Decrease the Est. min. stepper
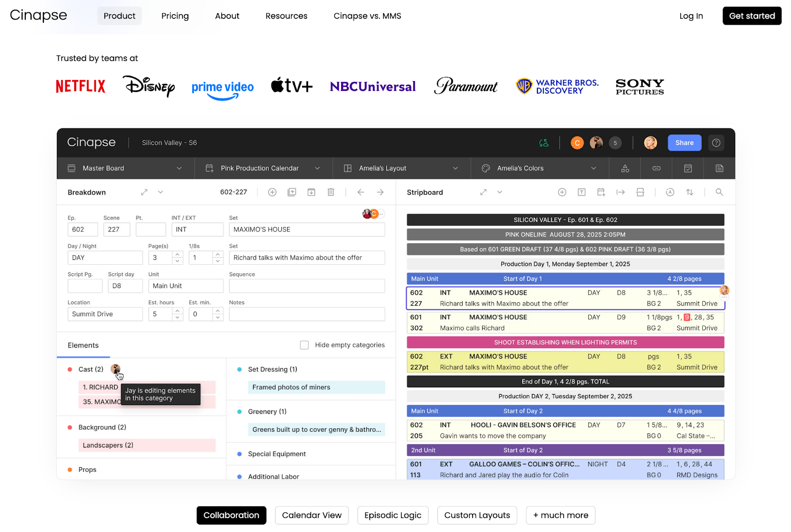The width and height of the screenshot is (791, 532). click(218, 317)
